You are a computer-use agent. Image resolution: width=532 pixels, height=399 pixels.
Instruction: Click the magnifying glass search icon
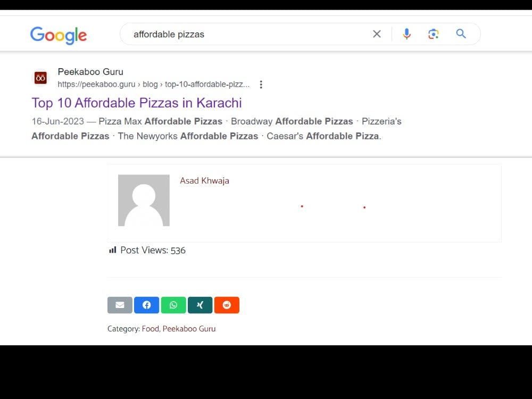[x=461, y=34]
